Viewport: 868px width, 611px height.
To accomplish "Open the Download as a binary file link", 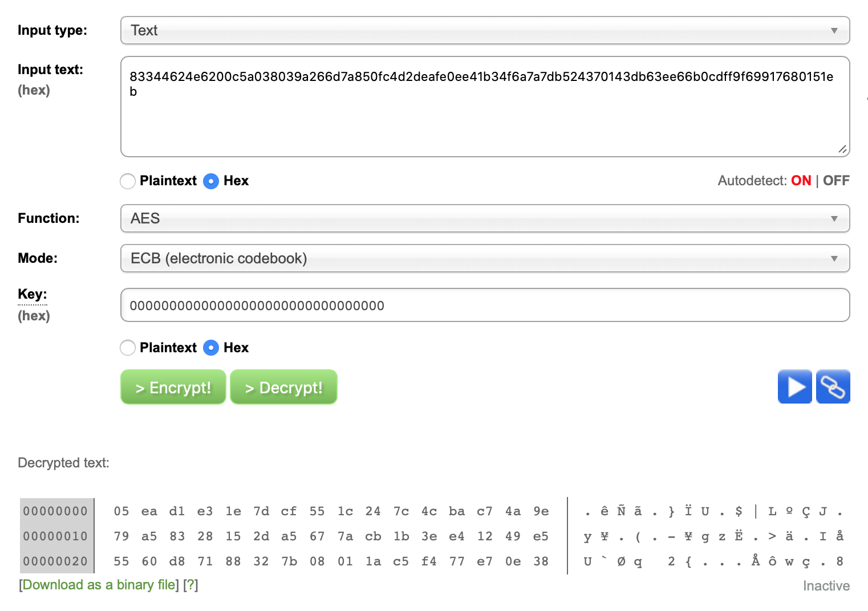I will (99, 585).
